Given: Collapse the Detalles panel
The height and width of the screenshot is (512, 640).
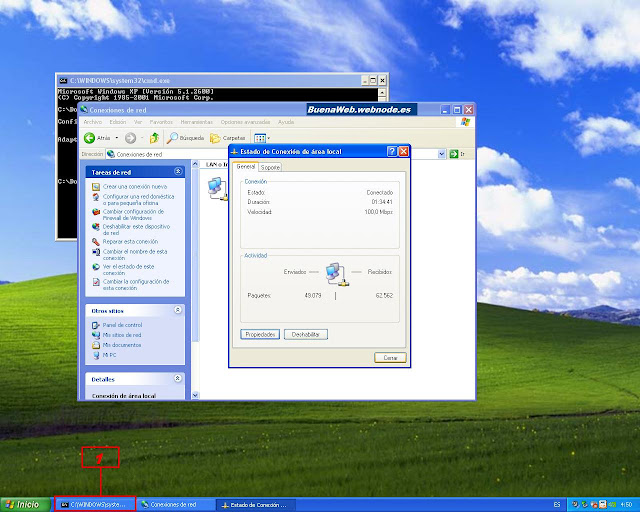Looking at the screenshot, I should [178, 378].
